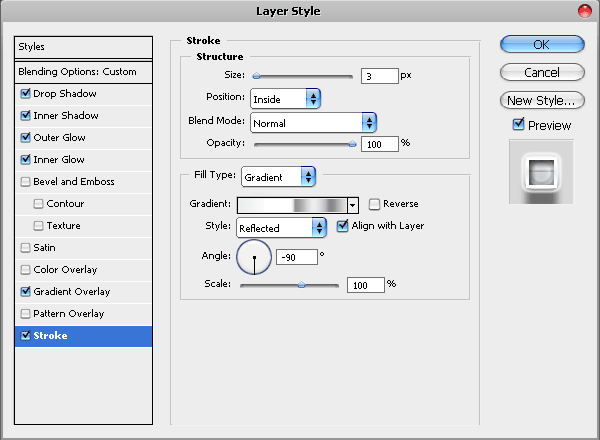Image resolution: width=600 pixels, height=440 pixels.
Task: Enable the Color Overlay checkbox
Action: pos(26,269)
